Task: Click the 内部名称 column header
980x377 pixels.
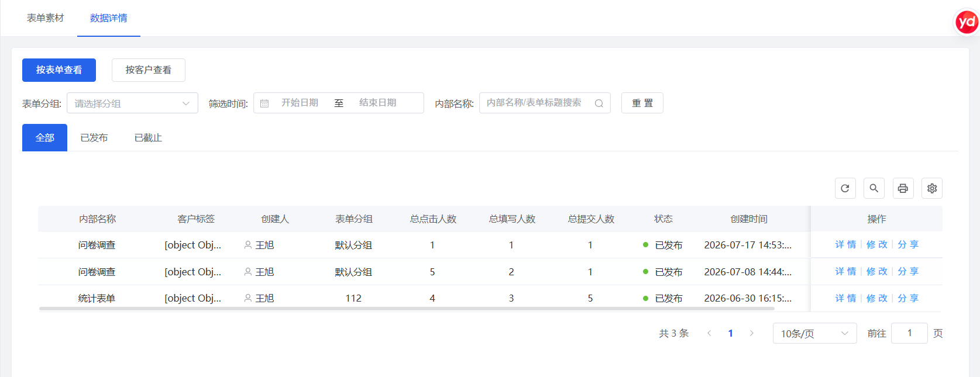Action: click(97, 219)
